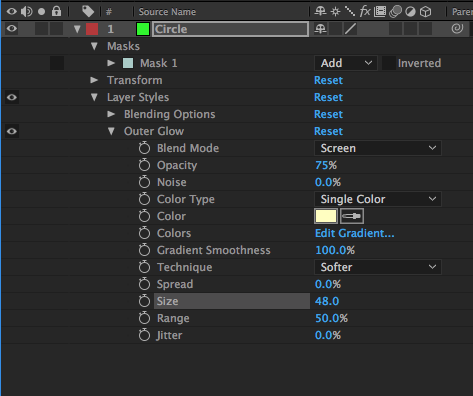Enable the Inverted checkbox for Mask 1
Screen dimensions: 473x396
[388, 63]
